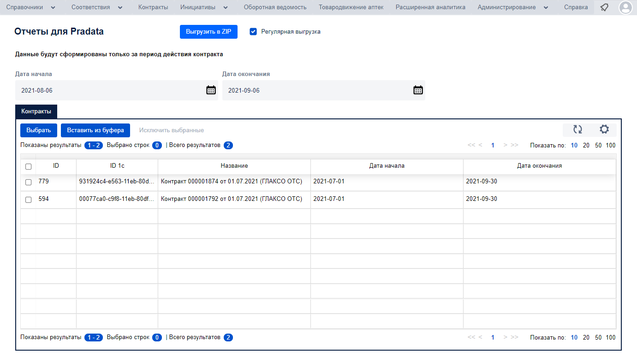The height and width of the screenshot is (364, 637).
Task: Show 100 results per page, top pager
Action: 611,146
